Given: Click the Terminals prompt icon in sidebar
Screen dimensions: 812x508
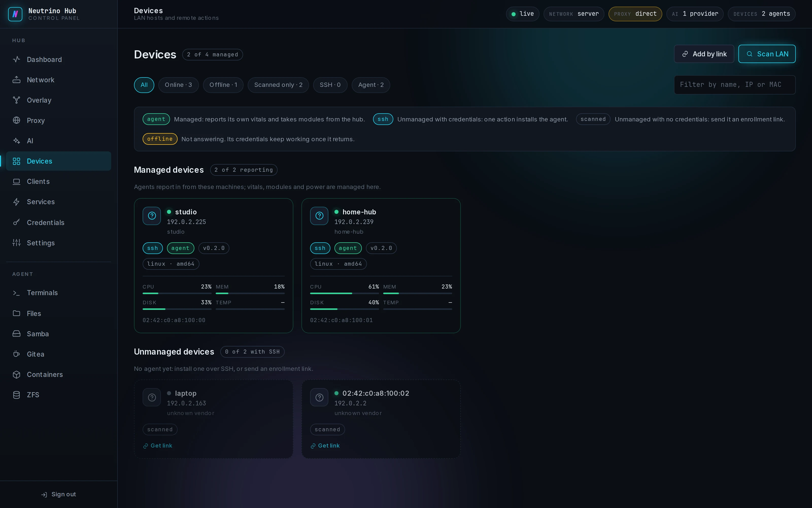Looking at the screenshot, I should pyautogui.click(x=16, y=293).
